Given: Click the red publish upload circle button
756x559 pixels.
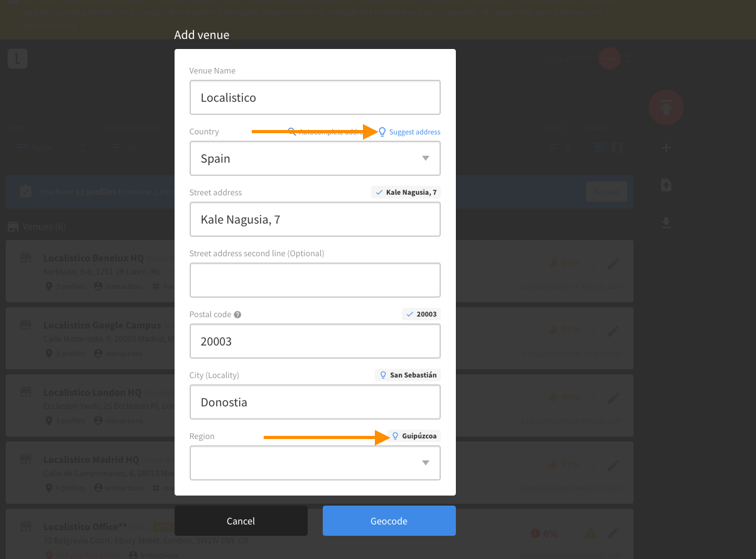Looking at the screenshot, I should coord(666,107).
